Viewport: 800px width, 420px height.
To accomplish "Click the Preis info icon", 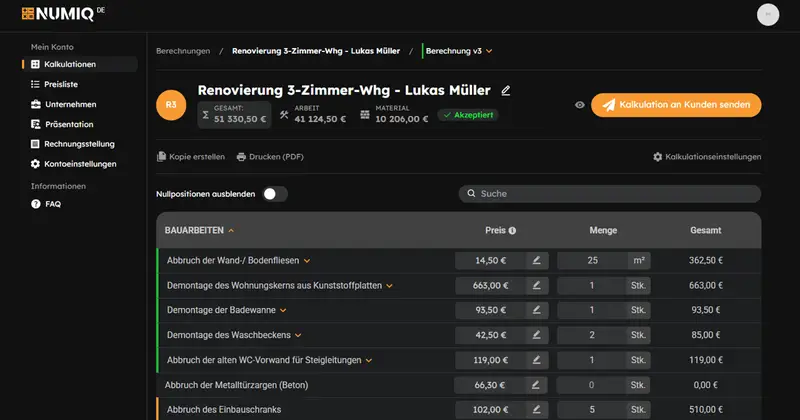I will [512, 231].
